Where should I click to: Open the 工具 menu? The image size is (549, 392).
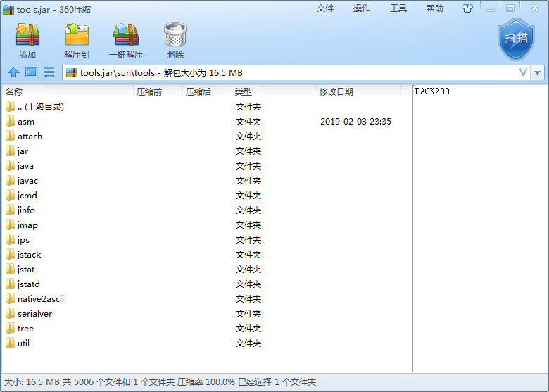pos(398,8)
